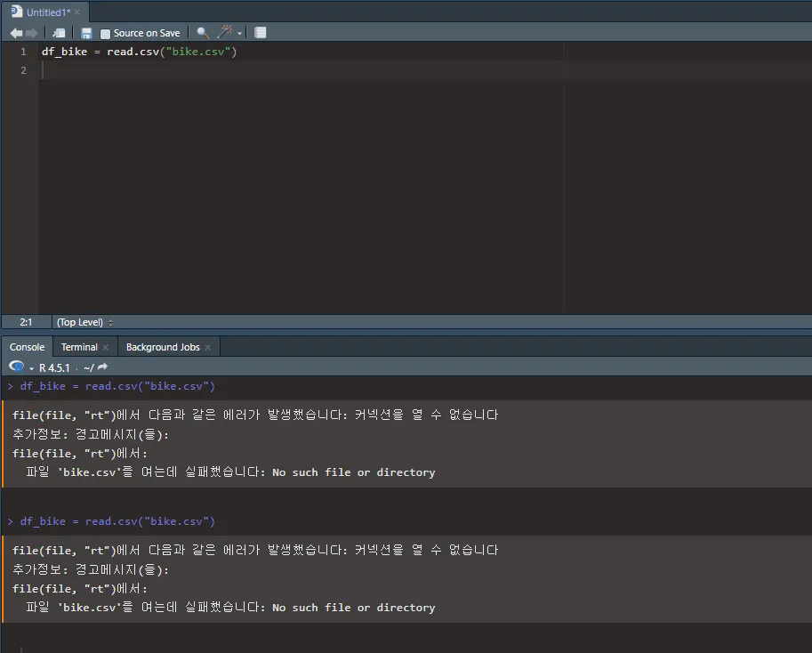Image resolution: width=812 pixels, height=653 pixels.
Task: Click line 1 code df_bike = read.csv
Action: point(140,52)
